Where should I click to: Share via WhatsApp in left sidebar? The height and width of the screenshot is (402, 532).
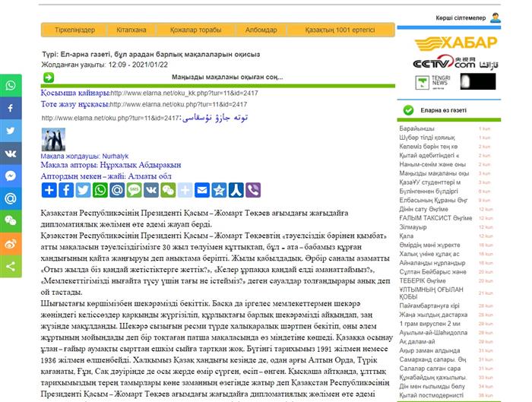(11, 86)
